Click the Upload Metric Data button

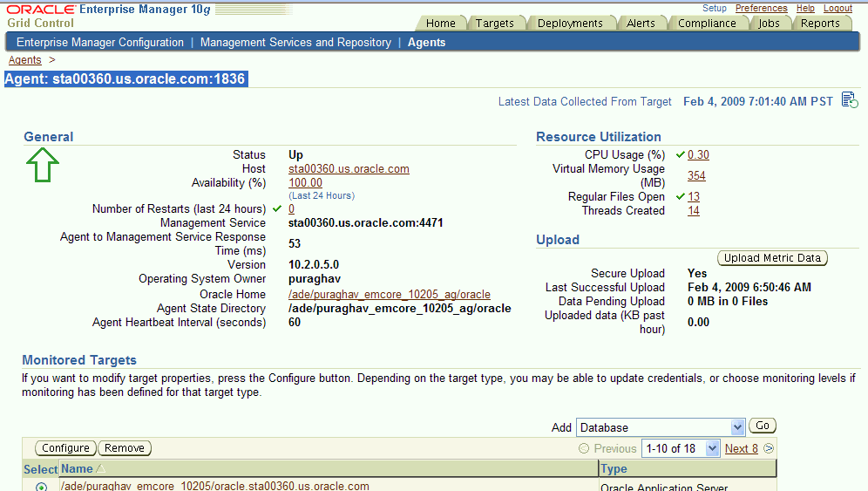pyautogui.click(x=772, y=257)
